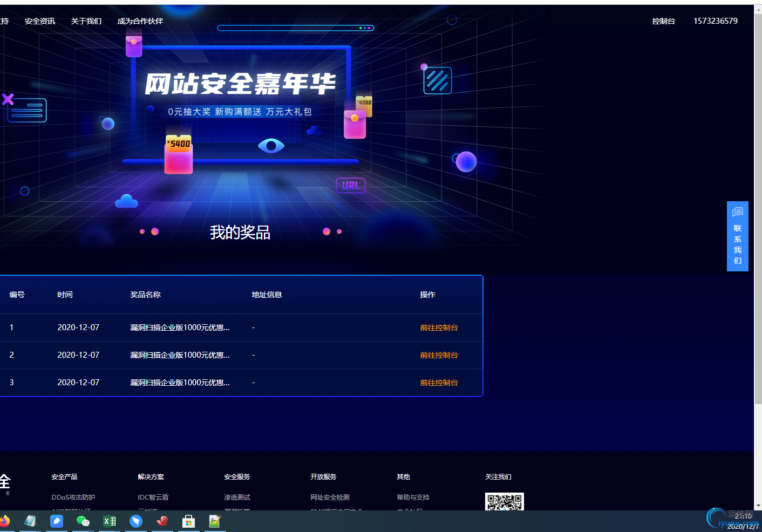Open the 成为合作伙伴 navigation entry
Image resolution: width=762 pixels, height=532 pixels.
pyautogui.click(x=139, y=21)
